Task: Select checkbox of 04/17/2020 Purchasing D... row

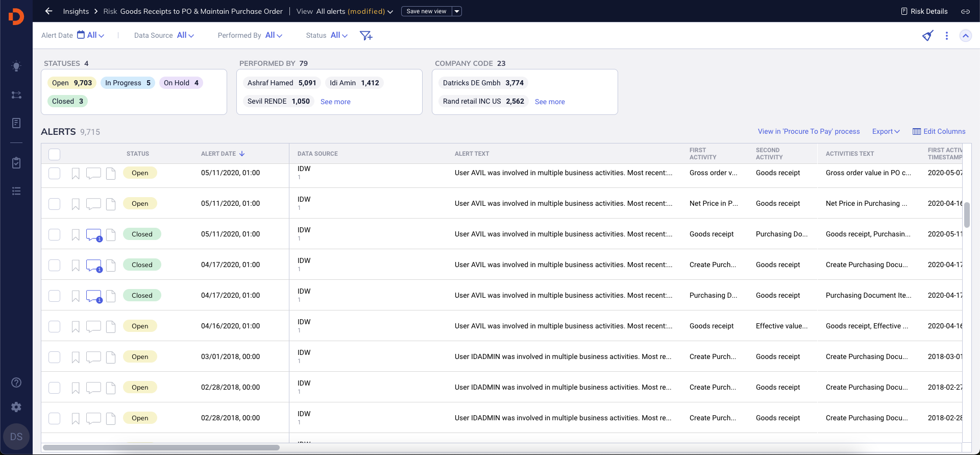Action: coord(55,296)
